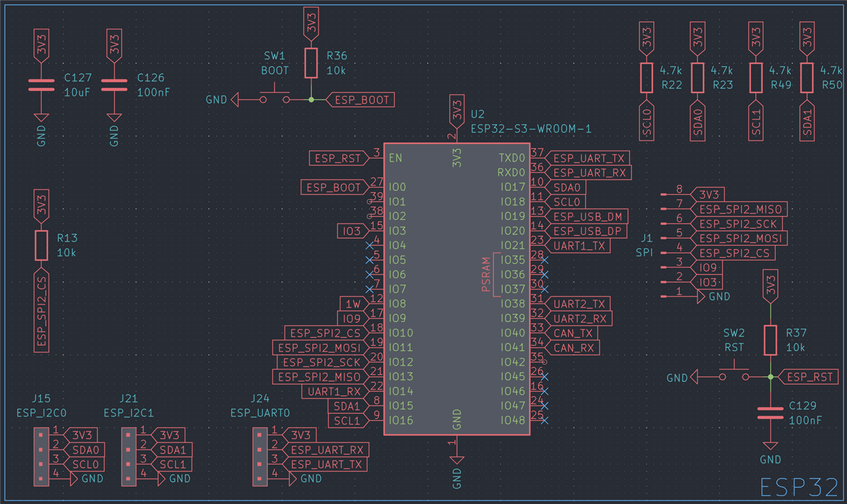847x504 pixels.
Task: Select the C126 capacitor symbol
Action: click(114, 85)
